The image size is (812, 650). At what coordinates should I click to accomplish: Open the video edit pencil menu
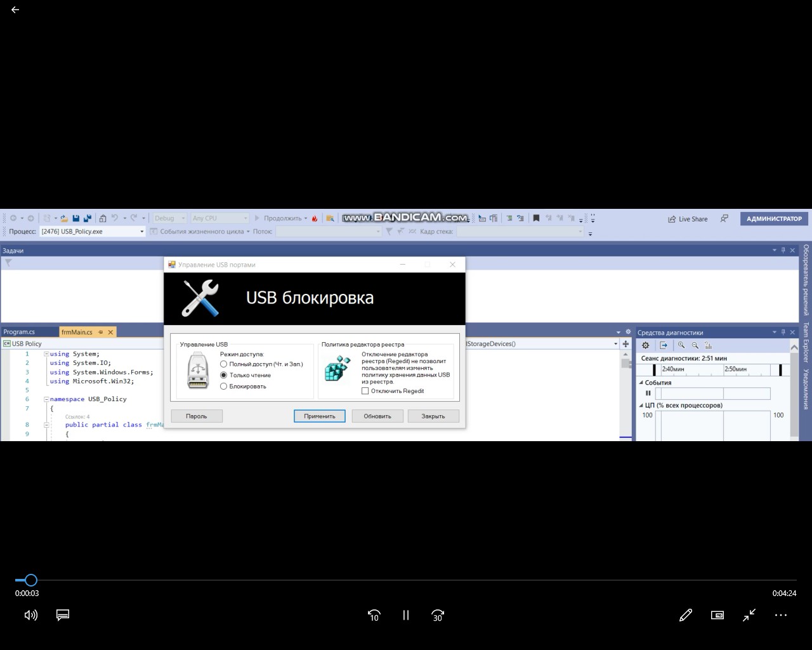click(x=686, y=615)
